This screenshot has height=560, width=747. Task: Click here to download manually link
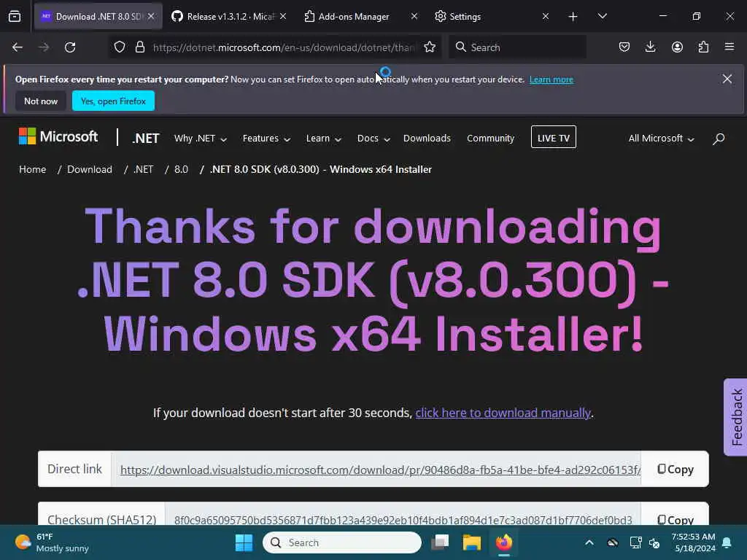503,413
